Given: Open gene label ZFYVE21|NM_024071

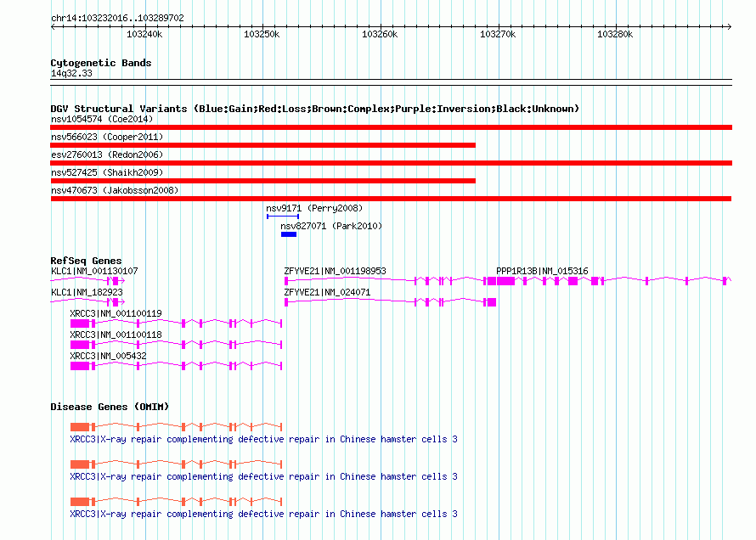Looking at the screenshot, I should point(327,292).
